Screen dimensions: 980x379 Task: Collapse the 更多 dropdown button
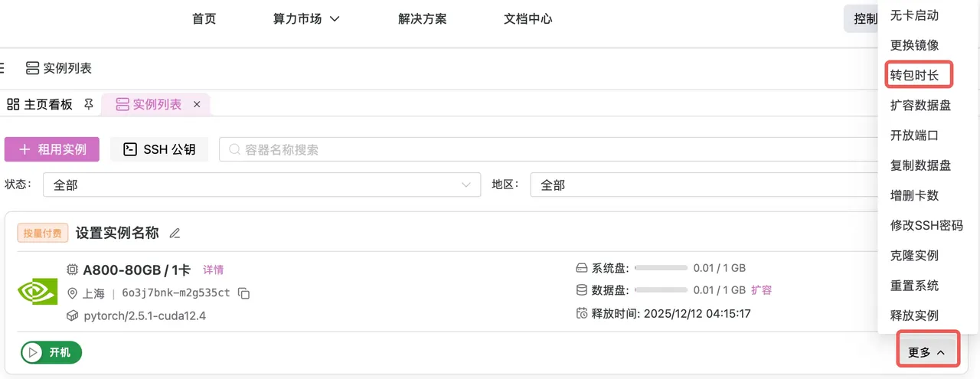click(x=927, y=352)
